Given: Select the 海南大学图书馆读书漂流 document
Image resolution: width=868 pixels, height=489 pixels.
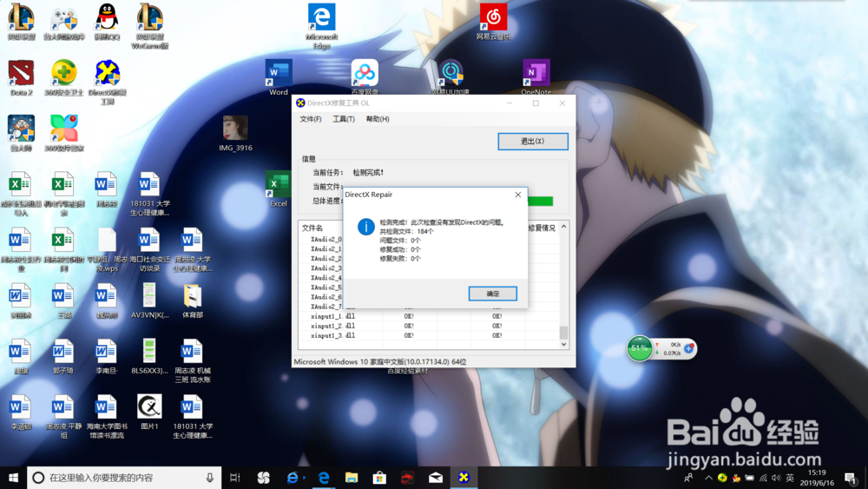Looking at the screenshot, I should [x=107, y=416].
